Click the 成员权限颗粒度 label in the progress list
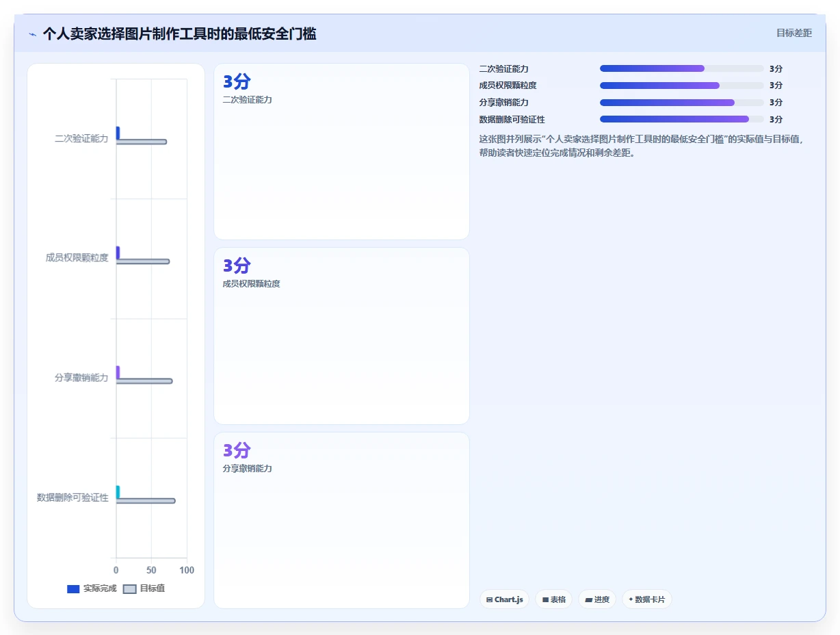 (x=508, y=86)
